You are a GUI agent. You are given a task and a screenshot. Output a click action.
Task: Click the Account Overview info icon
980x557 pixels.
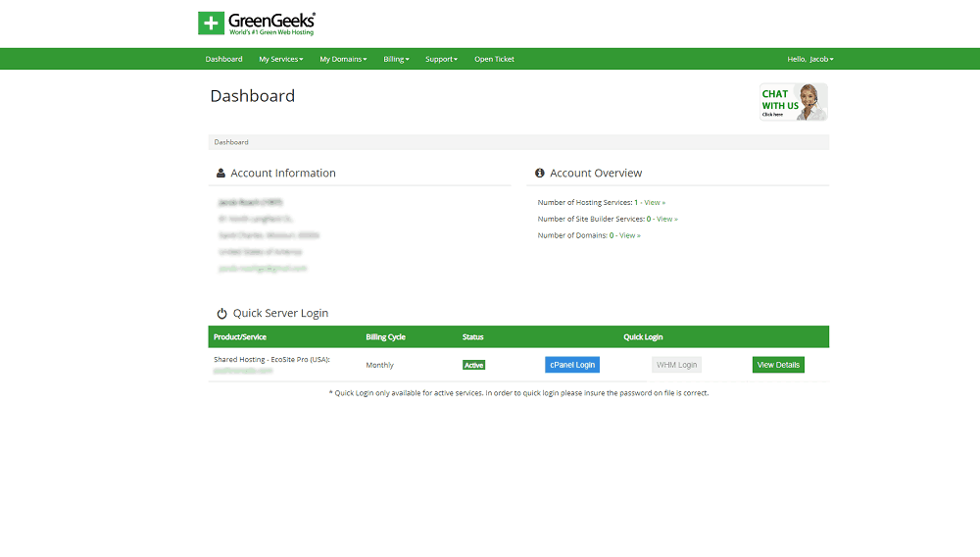(x=539, y=174)
